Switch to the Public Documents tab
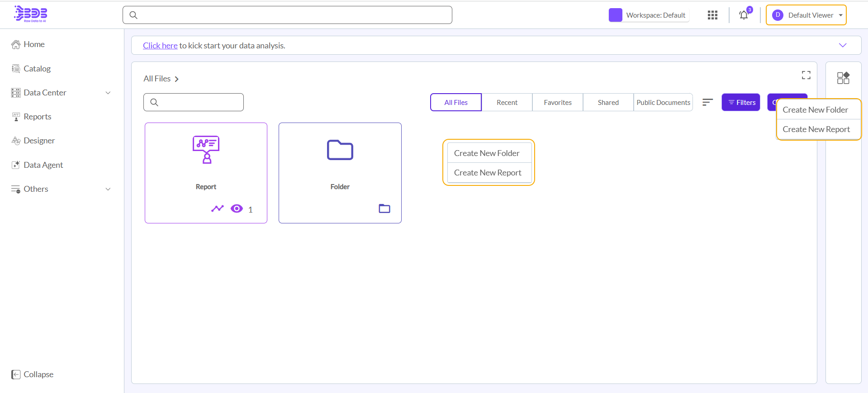The width and height of the screenshot is (868, 393). (663, 103)
